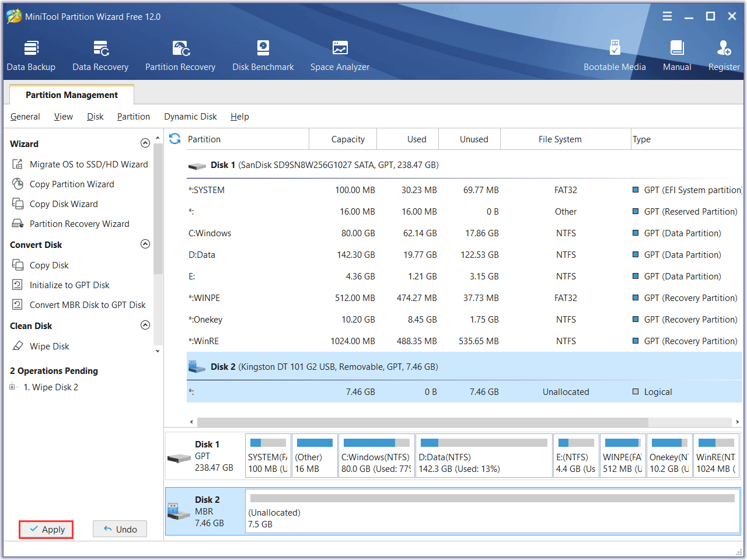The height and width of the screenshot is (560, 747).
Task: Select the *:Onekey partition row
Action: (465, 320)
